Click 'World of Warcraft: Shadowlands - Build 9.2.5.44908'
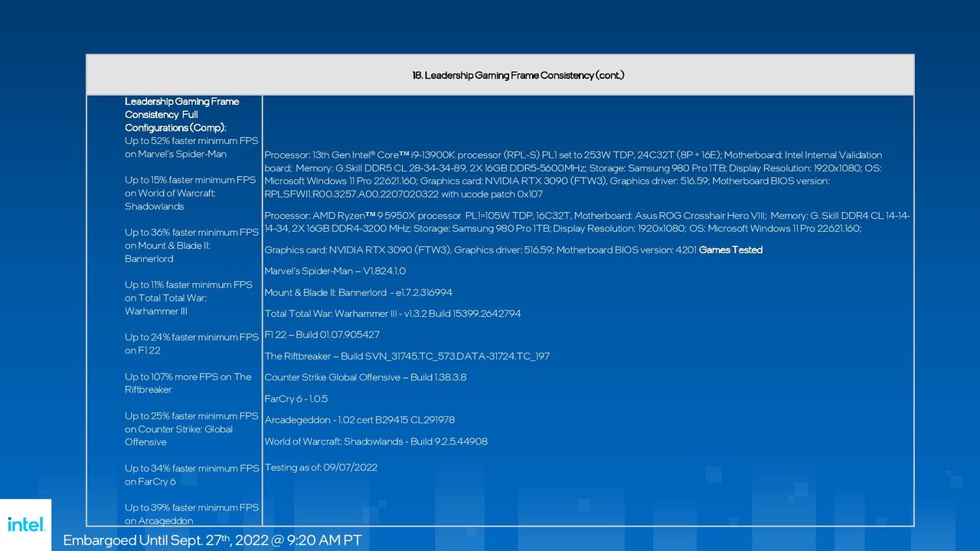 pos(376,441)
